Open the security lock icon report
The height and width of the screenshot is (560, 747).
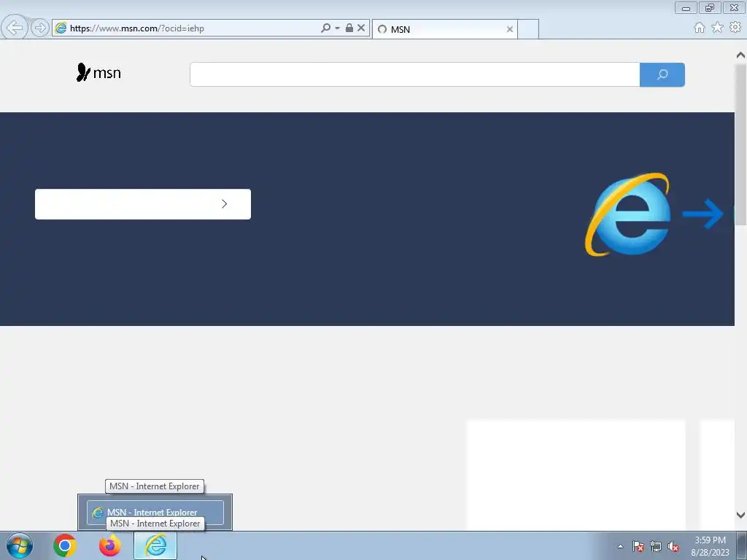(x=349, y=28)
